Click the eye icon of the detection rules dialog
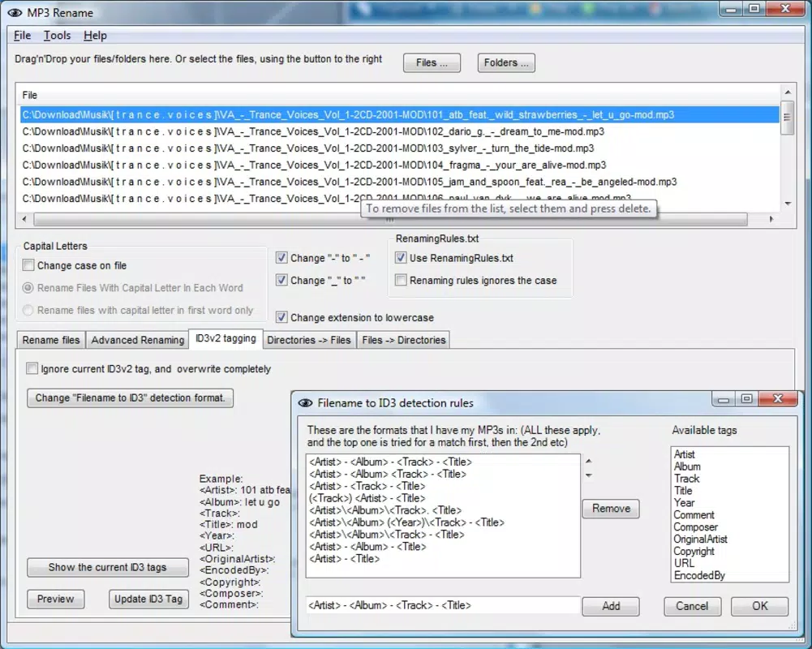The width and height of the screenshot is (812, 649). pos(306,403)
